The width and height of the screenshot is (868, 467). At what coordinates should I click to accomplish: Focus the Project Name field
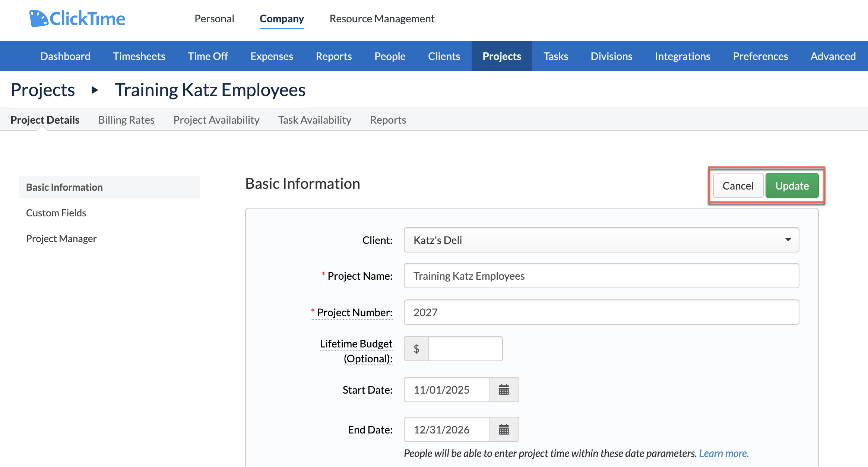click(601, 276)
